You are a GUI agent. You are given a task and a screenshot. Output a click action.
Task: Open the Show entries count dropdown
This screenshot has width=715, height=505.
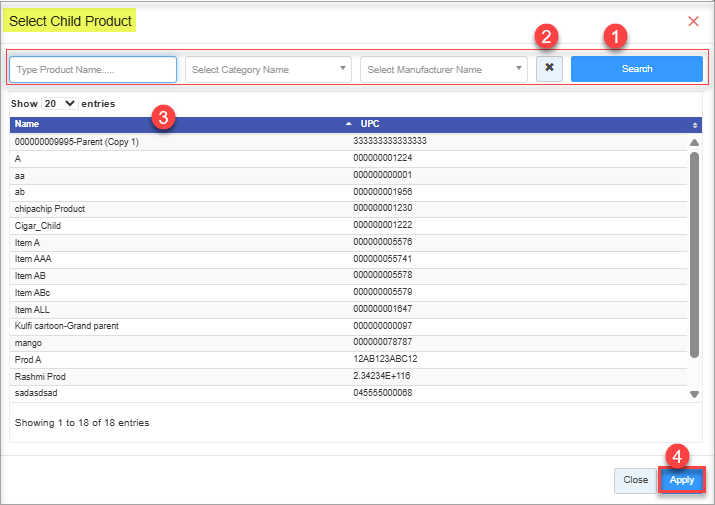pos(60,104)
